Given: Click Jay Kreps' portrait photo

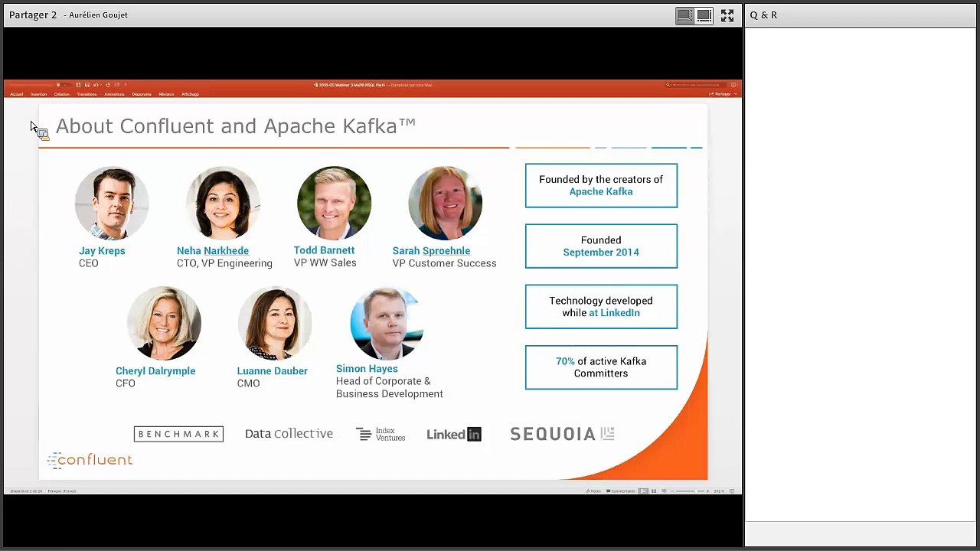Looking at the screenshot, I should [x=112, y=204].
